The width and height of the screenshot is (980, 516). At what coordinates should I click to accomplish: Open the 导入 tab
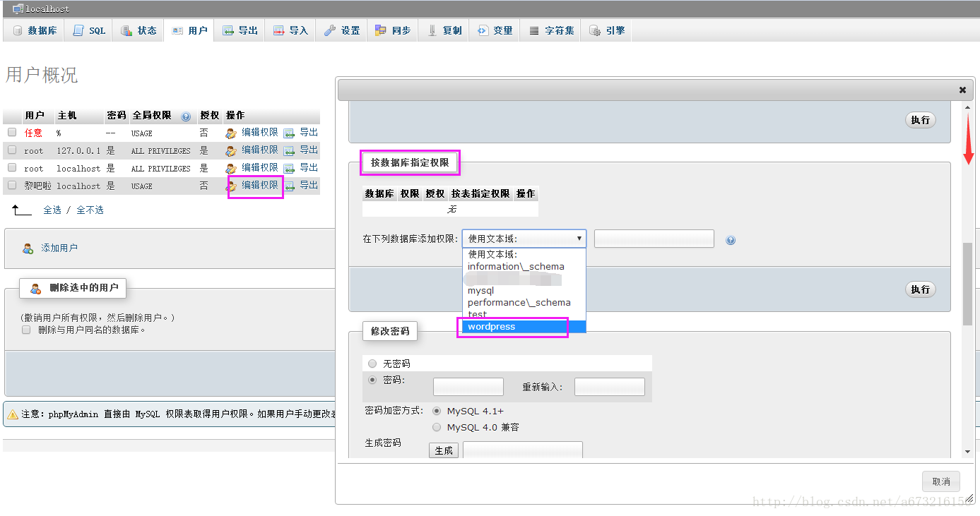click(x=290, y=30)
